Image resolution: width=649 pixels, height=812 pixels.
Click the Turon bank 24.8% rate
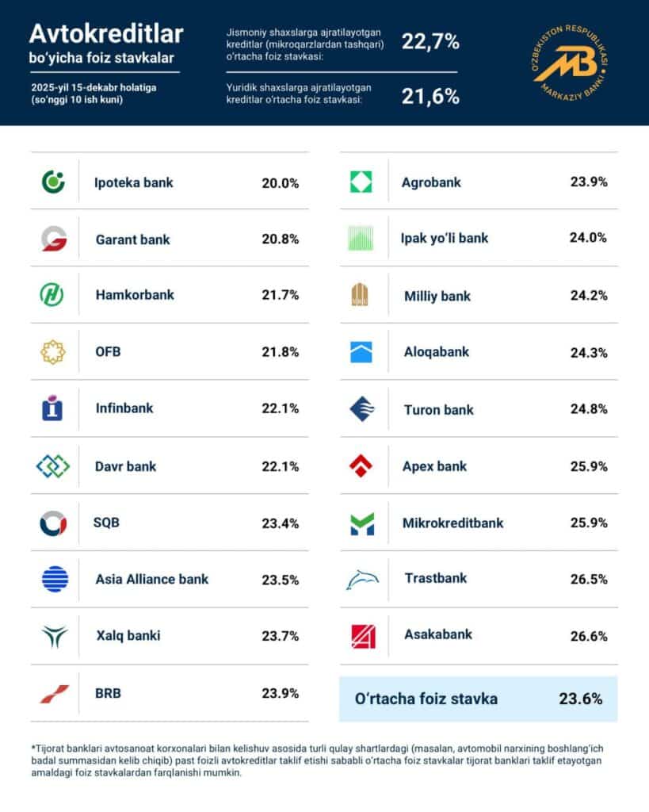588,409
